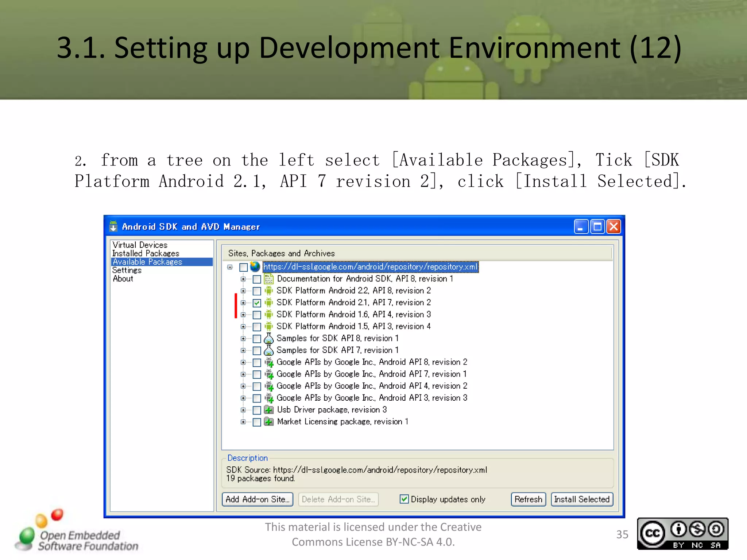The image size is (747, 560).
Task: Collapse the repository URL tree node
Action: [230, 267]
